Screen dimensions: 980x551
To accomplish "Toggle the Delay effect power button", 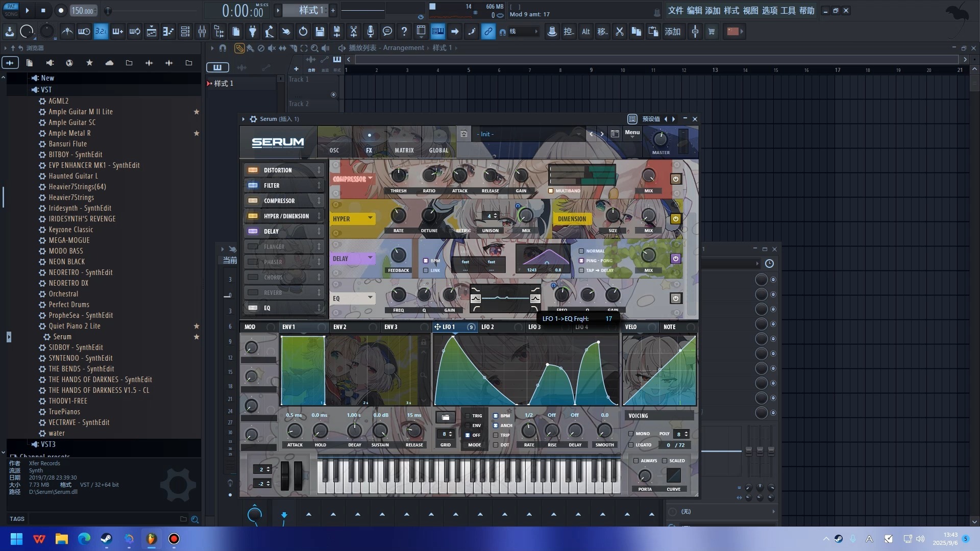I will 675,259.
